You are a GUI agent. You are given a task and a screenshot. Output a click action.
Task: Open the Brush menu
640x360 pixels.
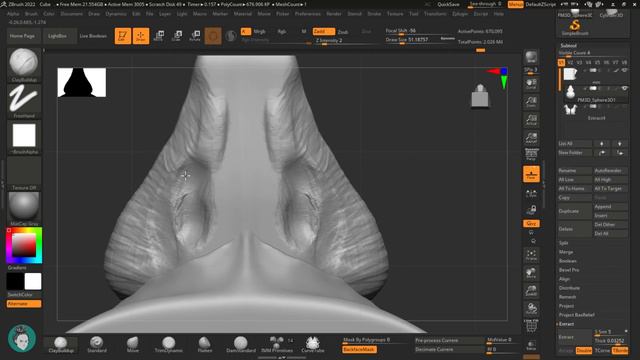click(31, 14)
